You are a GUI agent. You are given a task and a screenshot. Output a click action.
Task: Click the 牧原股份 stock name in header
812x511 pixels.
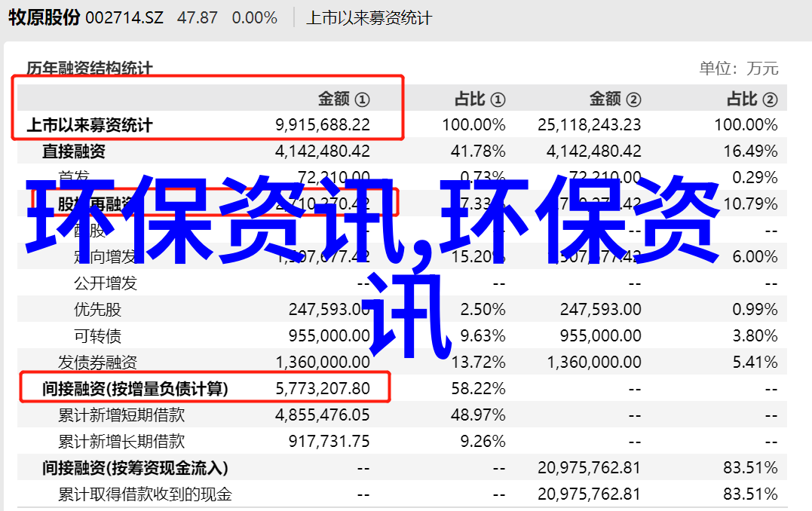(44, 17)
